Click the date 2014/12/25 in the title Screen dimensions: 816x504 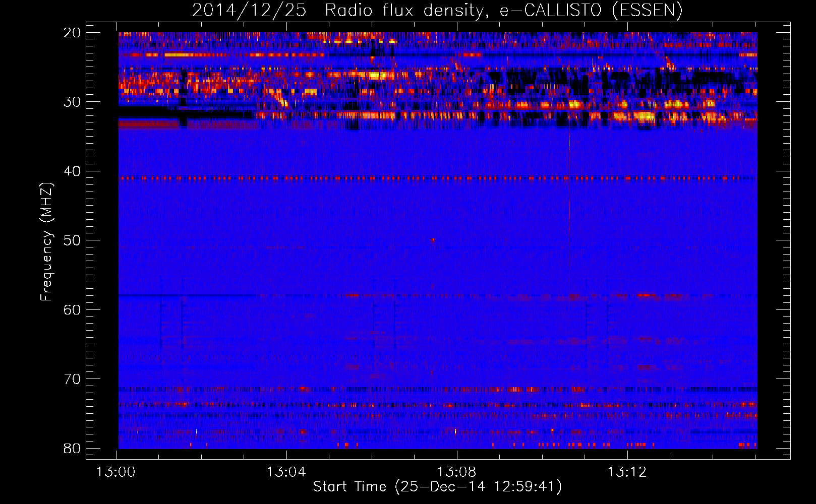(249, 11)
